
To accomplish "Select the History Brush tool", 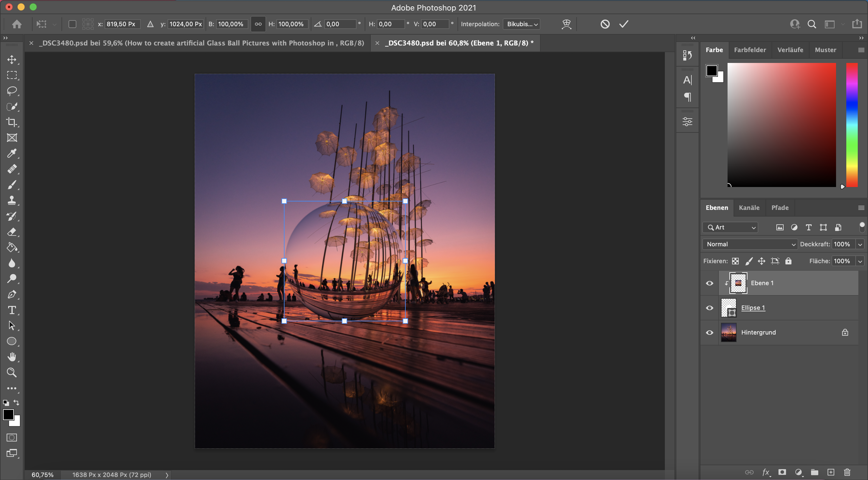I will 12,216.
